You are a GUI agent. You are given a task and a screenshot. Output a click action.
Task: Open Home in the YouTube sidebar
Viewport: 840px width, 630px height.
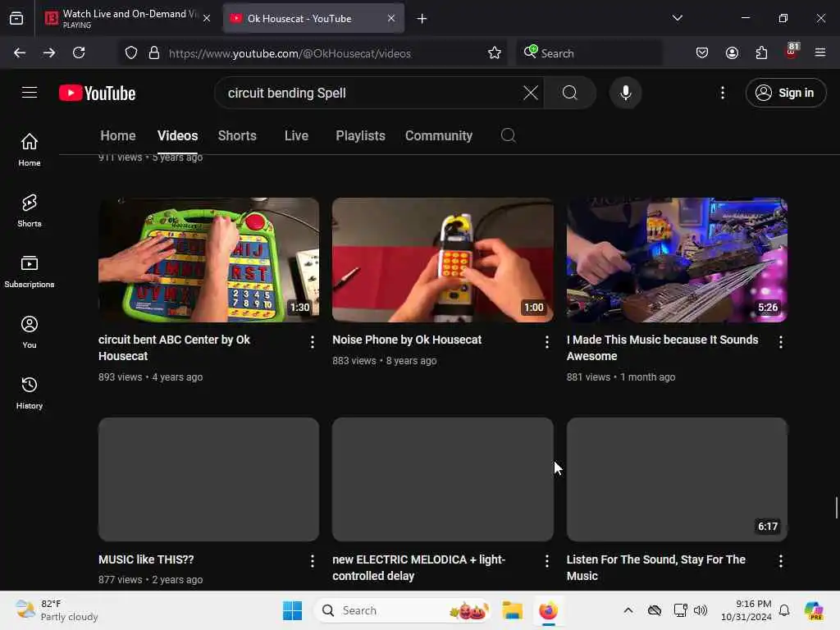point(30,150)
